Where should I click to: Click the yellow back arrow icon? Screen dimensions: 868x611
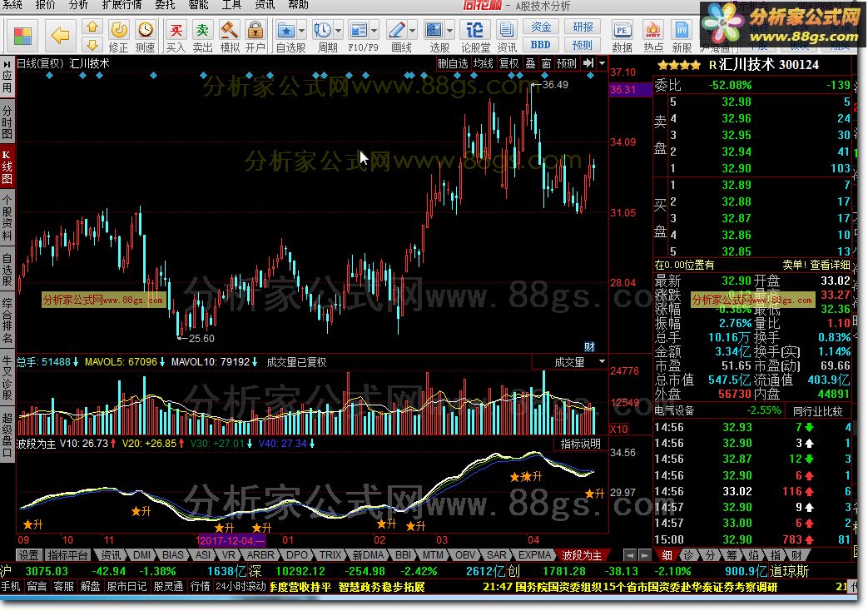pos(60,36)
